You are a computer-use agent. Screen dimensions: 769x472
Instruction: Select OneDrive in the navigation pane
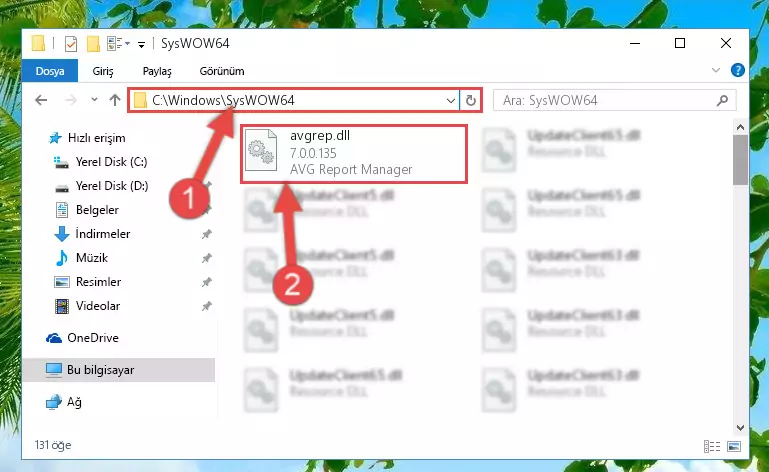point(82,338)
